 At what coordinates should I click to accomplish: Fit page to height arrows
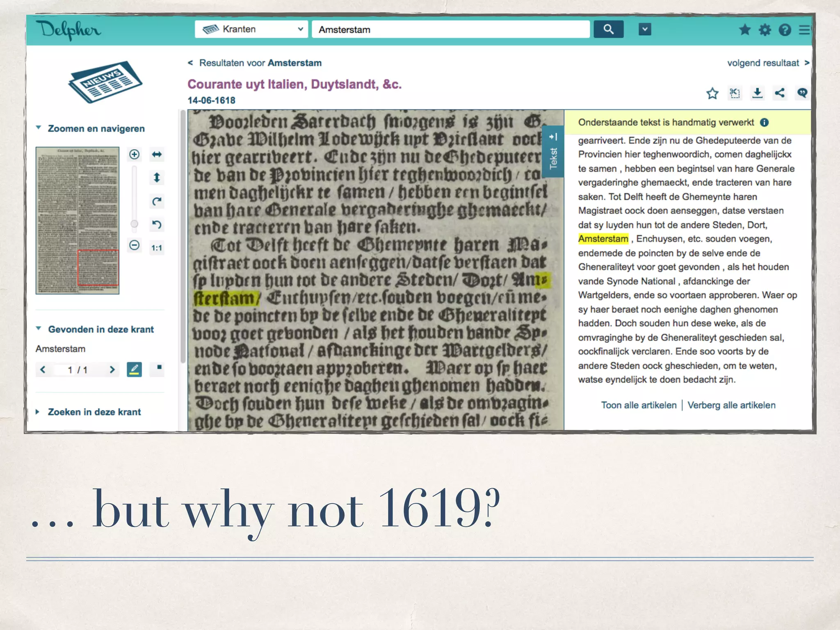click(157, 178)
